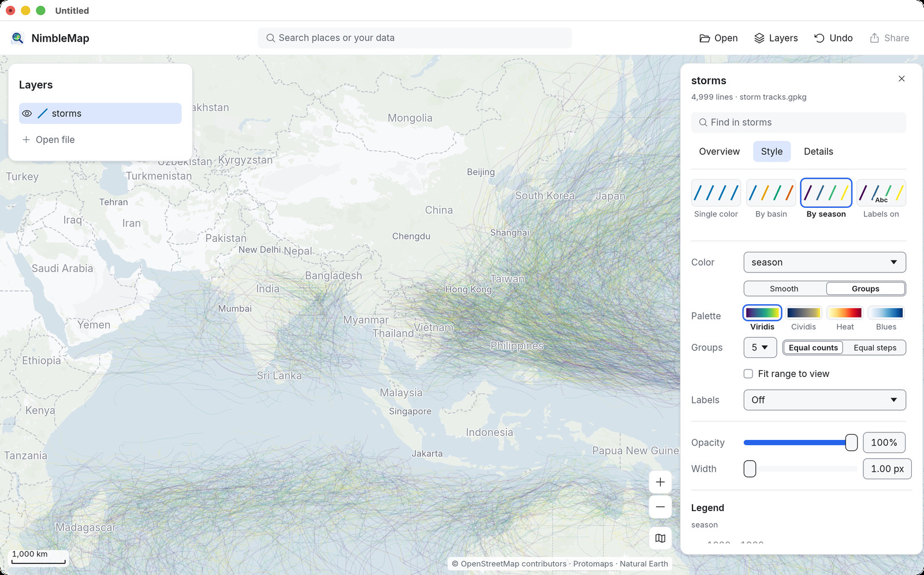Enable Fit range to view checkbox
924x575 pixels.
click(748, 374)
